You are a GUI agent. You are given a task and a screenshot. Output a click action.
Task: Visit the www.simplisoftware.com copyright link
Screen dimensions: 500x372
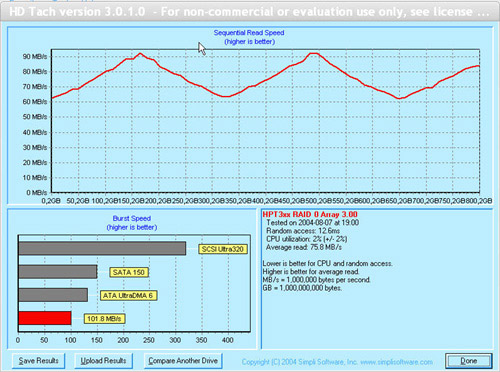click(397, 362)
